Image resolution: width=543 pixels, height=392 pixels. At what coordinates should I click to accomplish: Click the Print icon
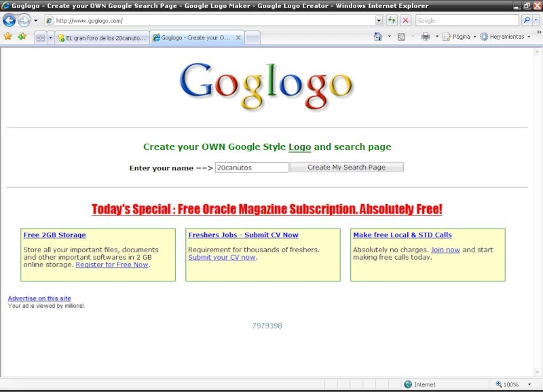tap(426, 37)
